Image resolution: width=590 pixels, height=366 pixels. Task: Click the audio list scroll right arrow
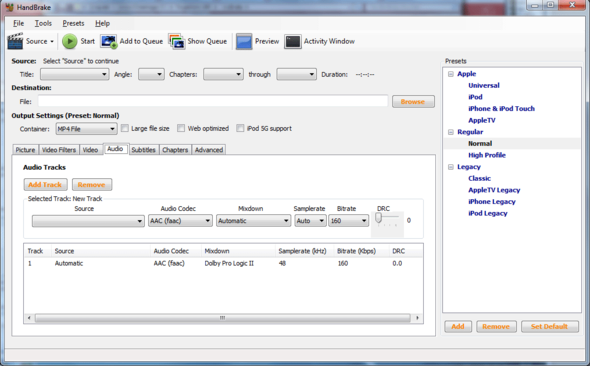(417, 318)
